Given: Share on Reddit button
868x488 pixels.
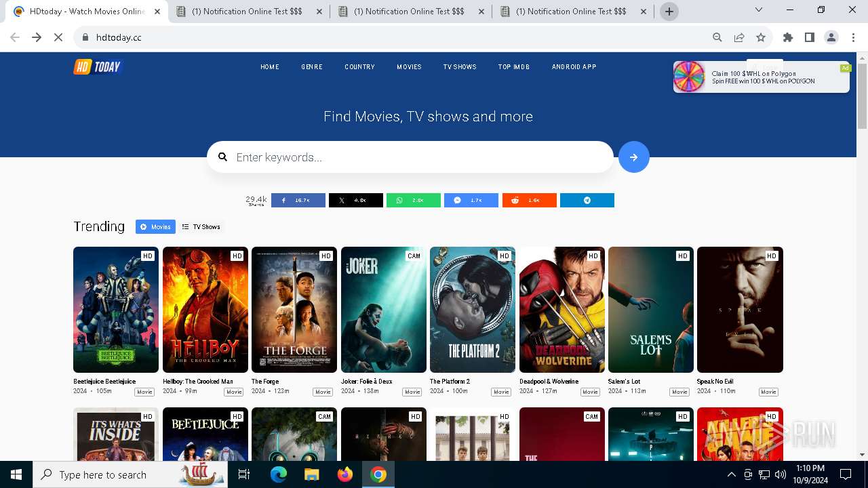Looking at the screenshot, I should point(530,201).
